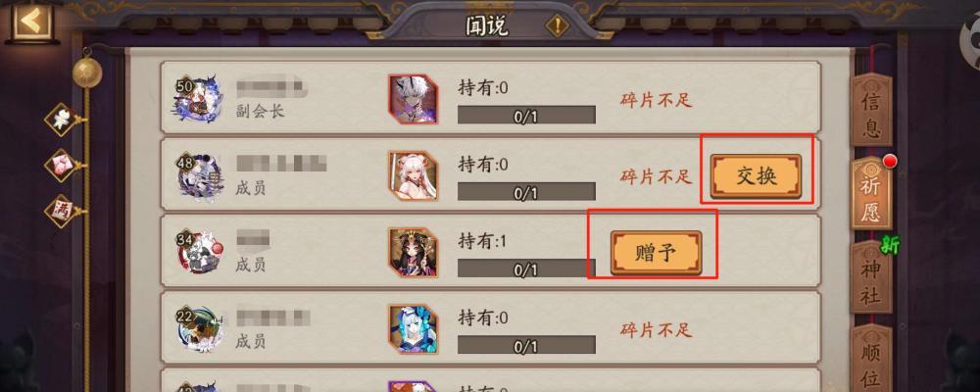Select the pink-haired shikigami shard portrait
The image size is (980, 392).
coord(413,175)
